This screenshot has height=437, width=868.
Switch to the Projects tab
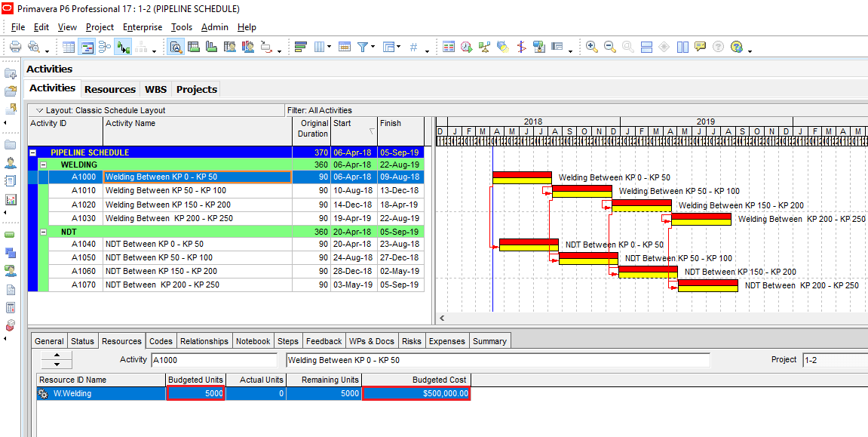[x=197, y=89]
